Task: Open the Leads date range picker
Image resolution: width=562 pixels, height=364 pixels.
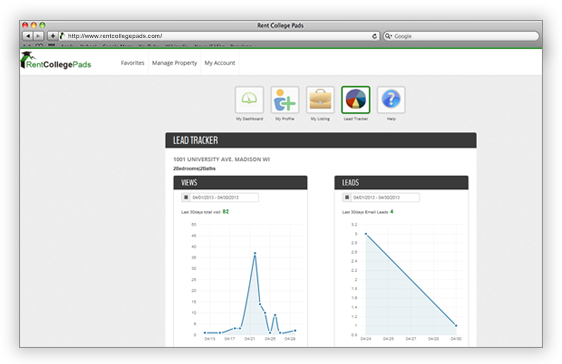Action: [x=381, y=197]
